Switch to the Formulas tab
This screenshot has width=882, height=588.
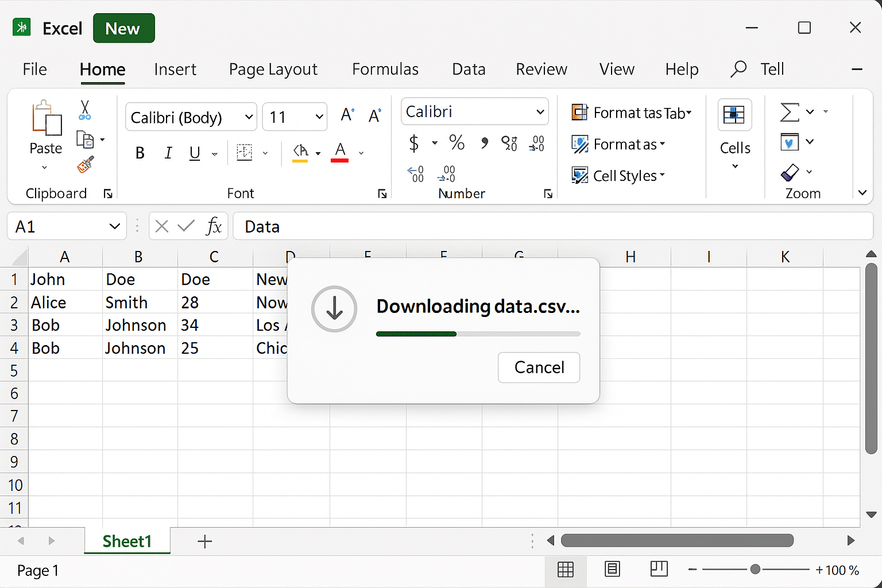point(385,69)
